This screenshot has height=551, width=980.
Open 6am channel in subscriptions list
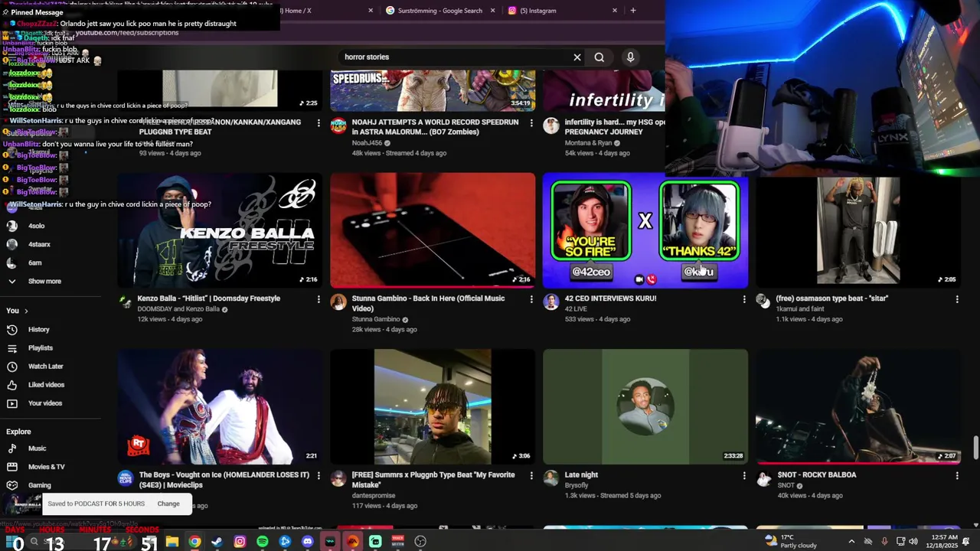pos(34,262)
